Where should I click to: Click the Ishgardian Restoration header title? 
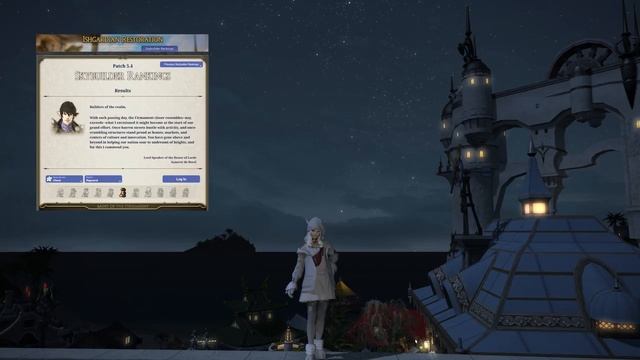coord(122,40)
